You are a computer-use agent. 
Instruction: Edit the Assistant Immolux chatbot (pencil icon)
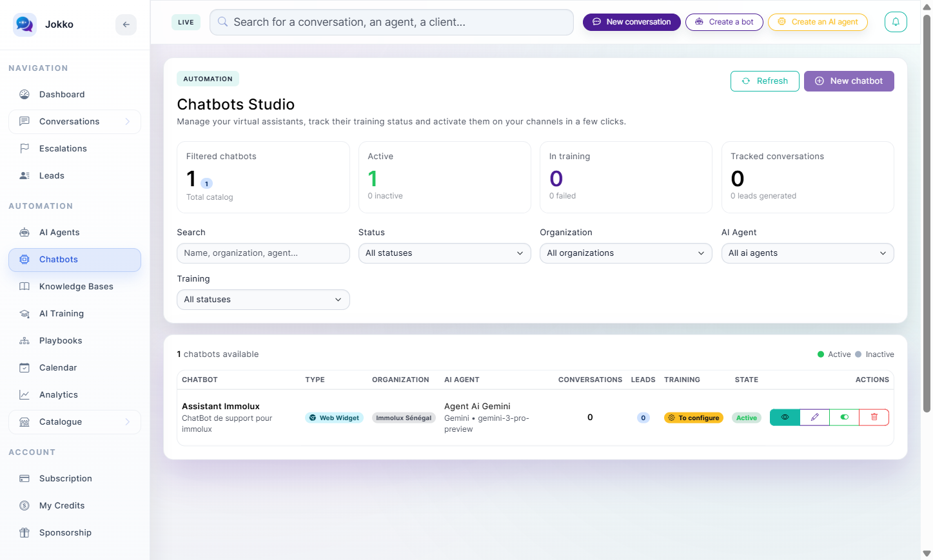tap(815, 418)
